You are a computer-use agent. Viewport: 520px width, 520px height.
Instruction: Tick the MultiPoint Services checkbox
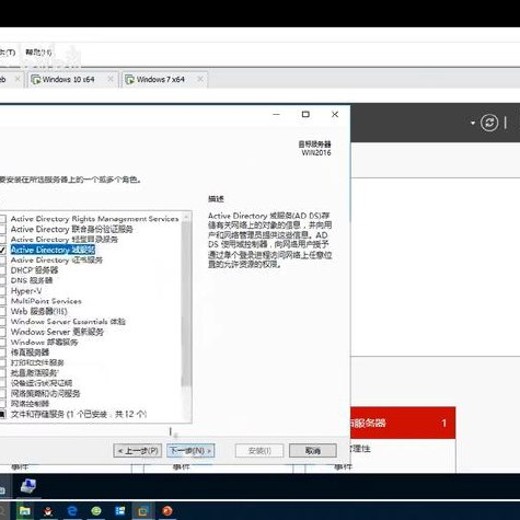coord(2,301)
